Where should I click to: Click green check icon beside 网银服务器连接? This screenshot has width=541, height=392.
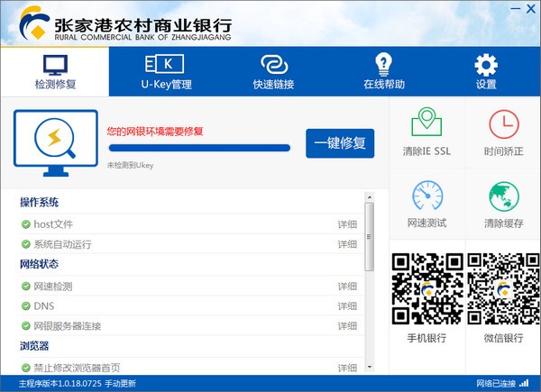click(x=26, y=326)
